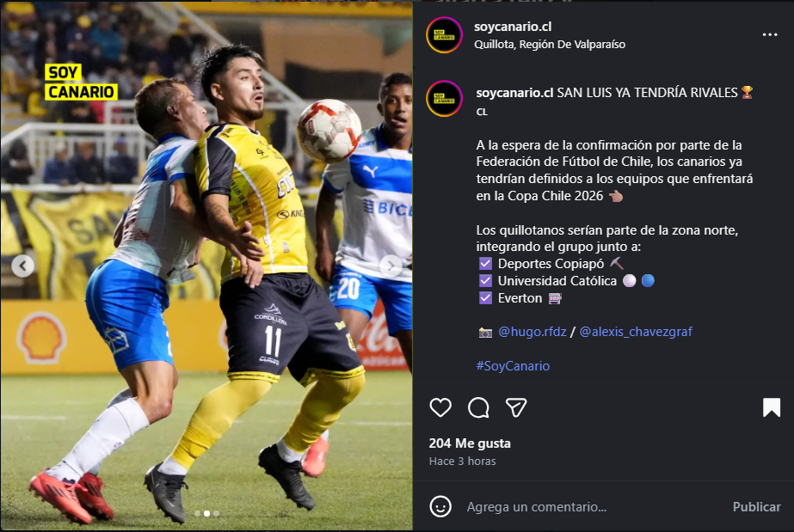This screenshot has width=794, height=532.
Task: Share post with paper plane icon
Action: [516, 407]
